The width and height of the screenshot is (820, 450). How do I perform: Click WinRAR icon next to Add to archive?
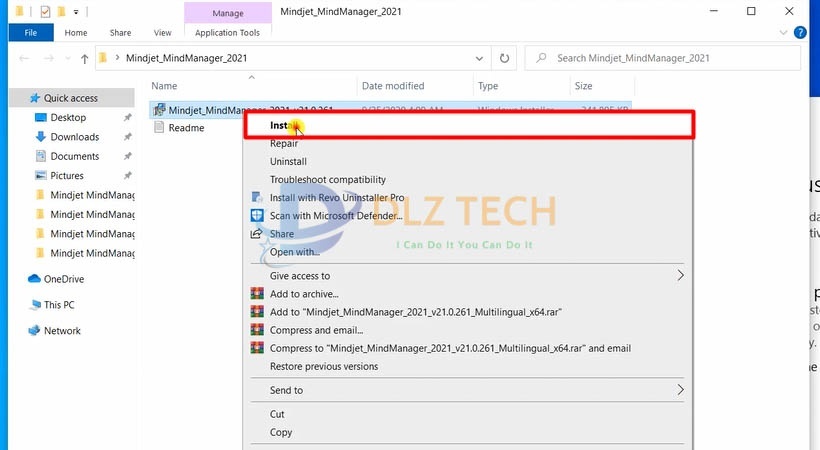click(257, 294)
